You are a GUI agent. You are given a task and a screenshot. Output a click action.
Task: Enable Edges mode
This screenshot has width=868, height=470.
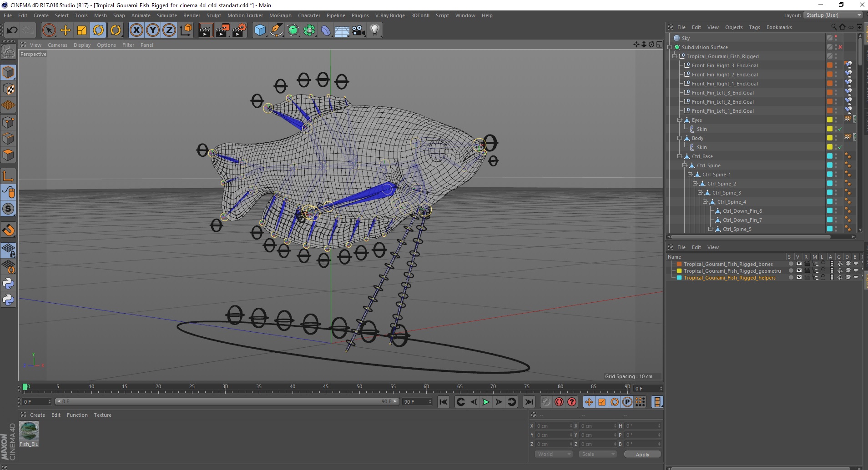(8, 139)
